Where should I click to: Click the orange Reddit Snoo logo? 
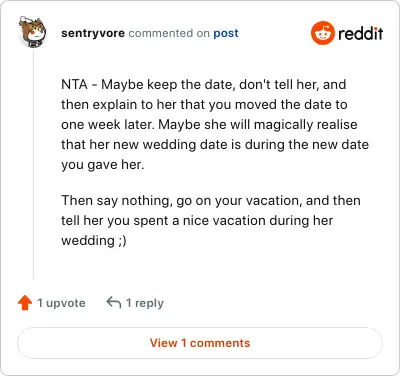(322, 33)
